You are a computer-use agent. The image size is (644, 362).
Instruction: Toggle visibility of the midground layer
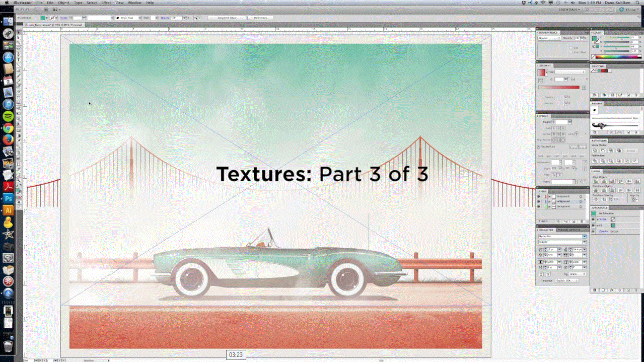click(x=539, y=201)
